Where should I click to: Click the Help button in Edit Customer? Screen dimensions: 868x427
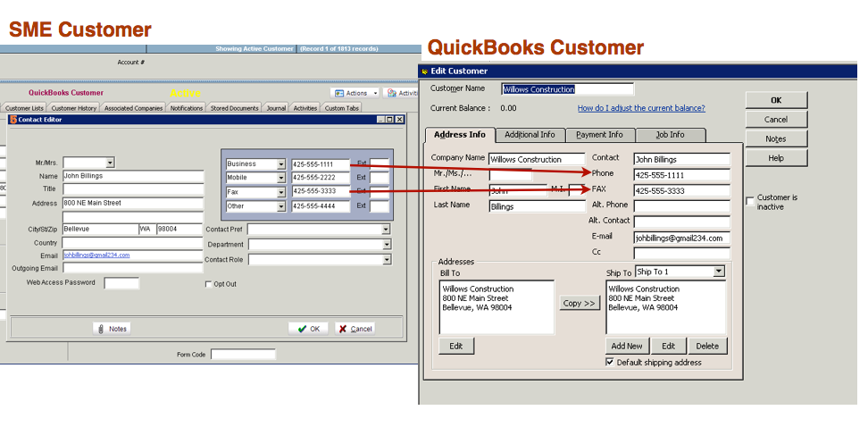[x=776, y=158]
